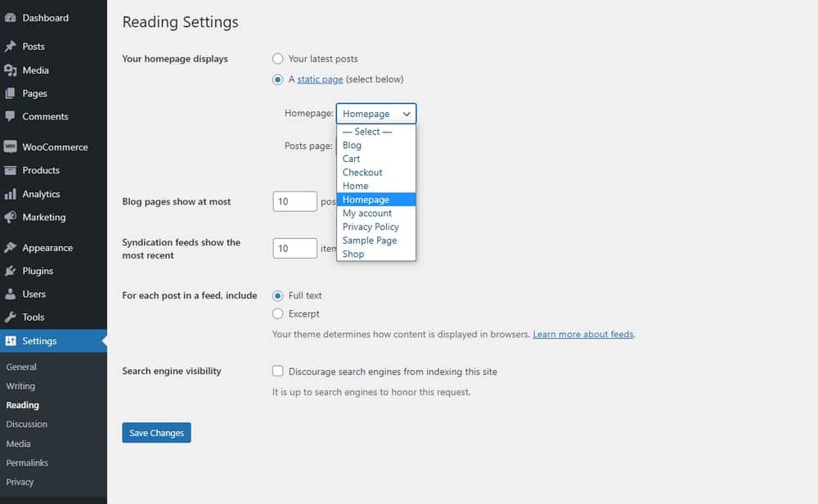Go to Discussion settings submenu
The image size is (818, 504).
pos(27,424)
